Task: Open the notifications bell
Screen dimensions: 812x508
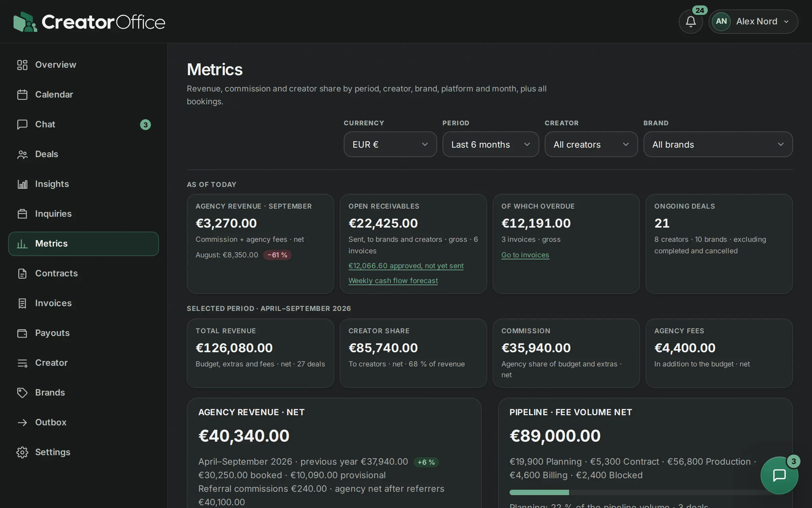Action: (x=691, y=22)
